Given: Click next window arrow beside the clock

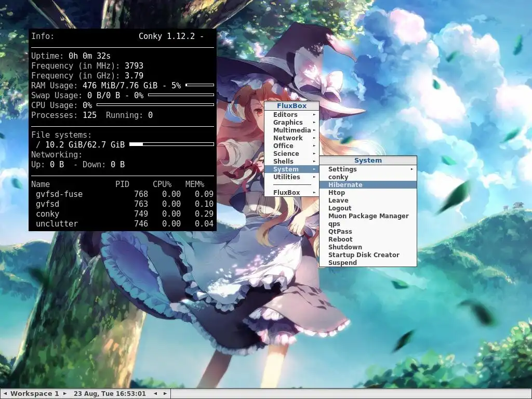Looking at the screenshot, I should point(165,394).
